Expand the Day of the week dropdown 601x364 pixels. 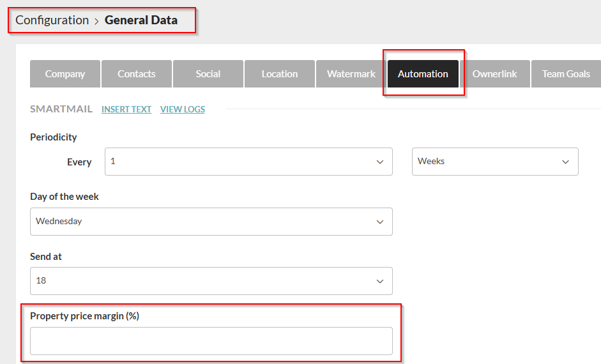(x=211, y=222)
